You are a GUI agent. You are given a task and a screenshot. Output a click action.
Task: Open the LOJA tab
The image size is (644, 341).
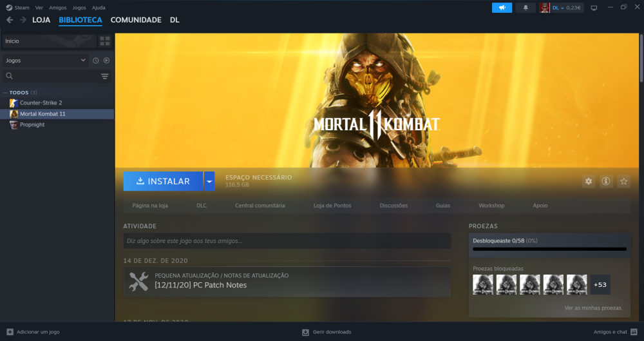(x=41, y=20)
